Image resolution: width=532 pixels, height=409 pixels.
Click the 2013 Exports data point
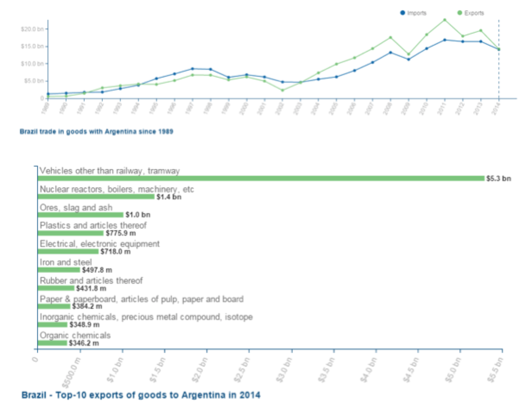481,31
